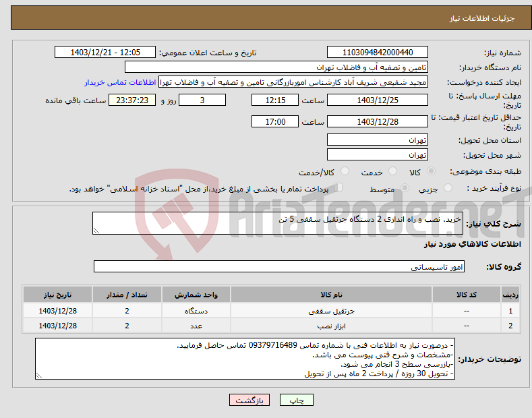
Task: Click the نام دستگاه خریدار field
Action: point(276,67)
